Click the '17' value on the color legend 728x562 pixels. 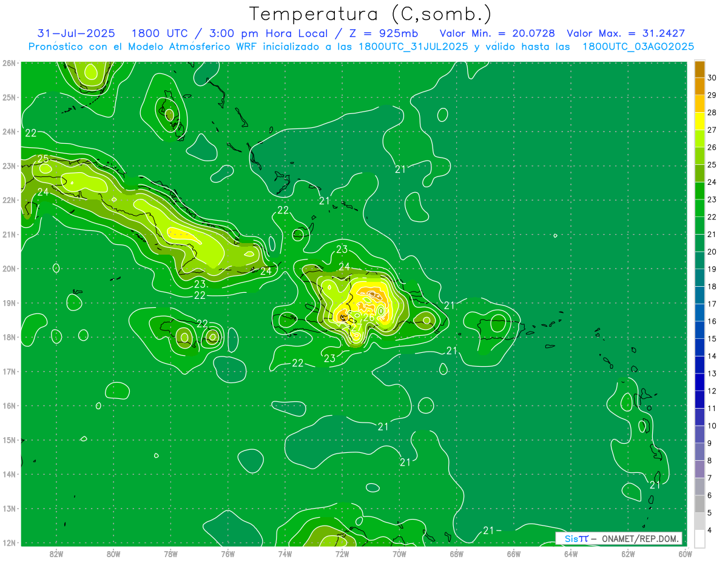point(712,304)
